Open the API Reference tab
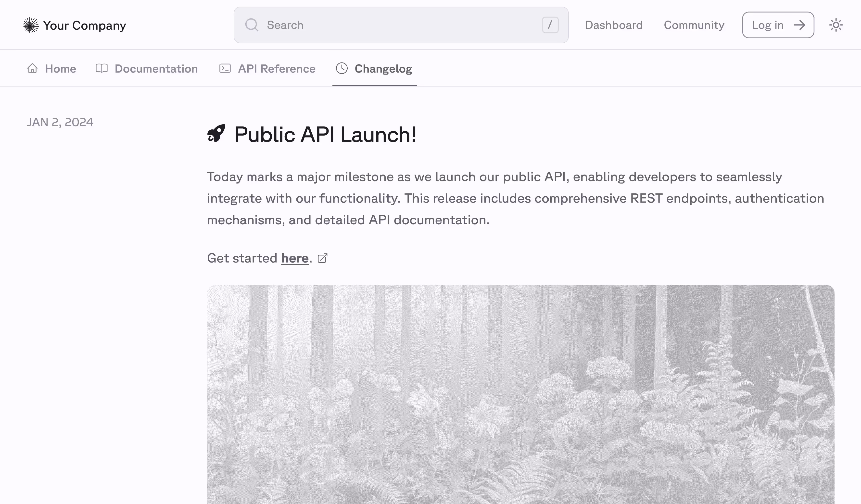 [276, 69]
